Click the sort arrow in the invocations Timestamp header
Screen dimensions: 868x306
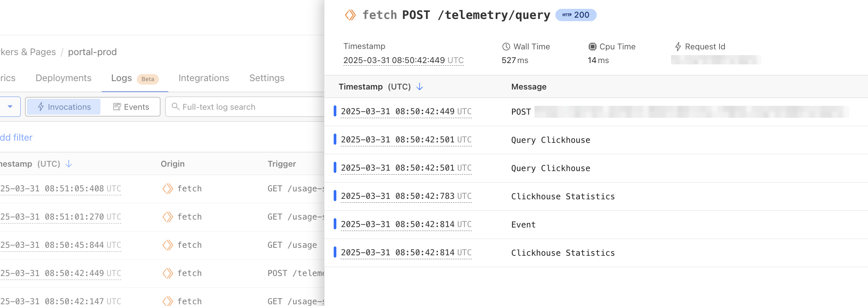click(x=69, y=164)
